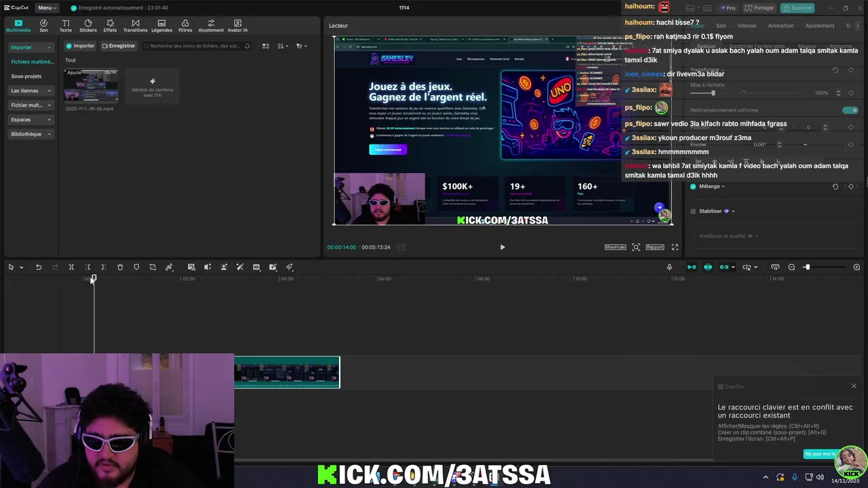Screen dimensions: 868x488
Task: Enable the Stabiliser checkbox
Action: pyautogui.click(x=693, y=211)
